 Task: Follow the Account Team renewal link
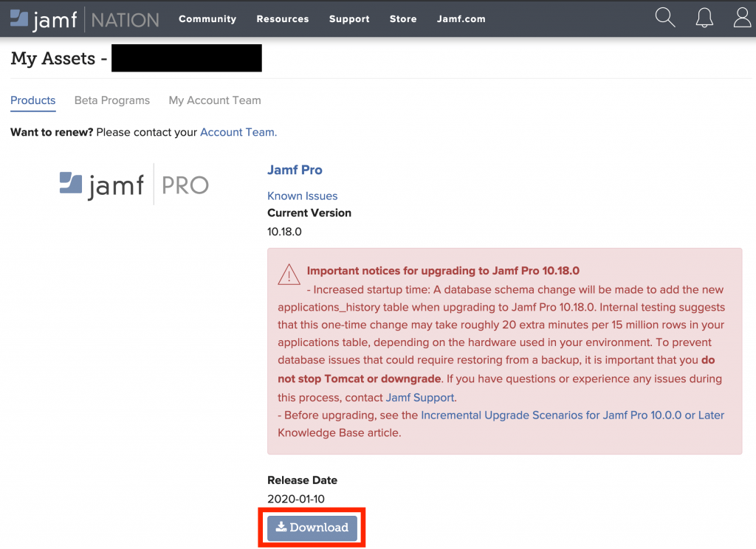click(238, 132)
